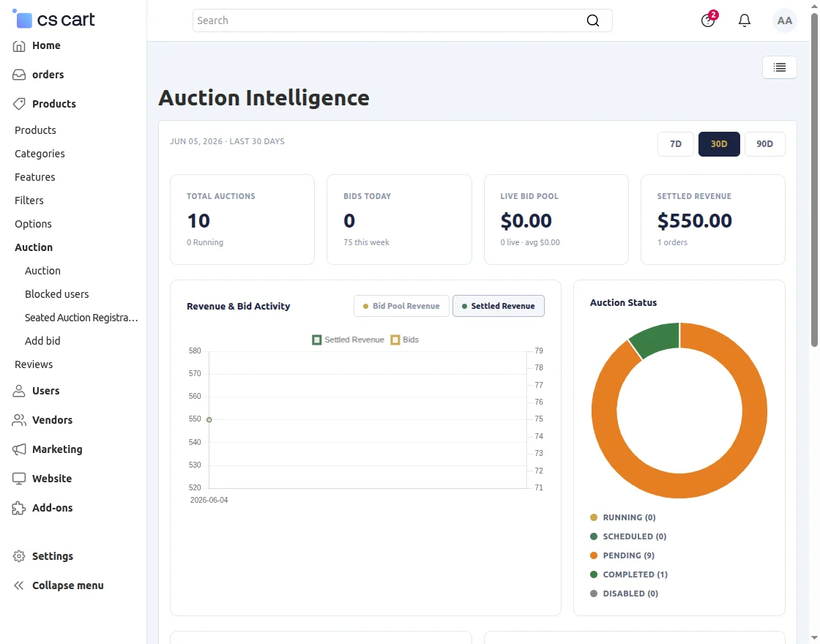Image resolution: width=820 pixels, height=644 pixels.
Task: Click the CS-Cart logo icon
Action: click(x=23, y=19)
